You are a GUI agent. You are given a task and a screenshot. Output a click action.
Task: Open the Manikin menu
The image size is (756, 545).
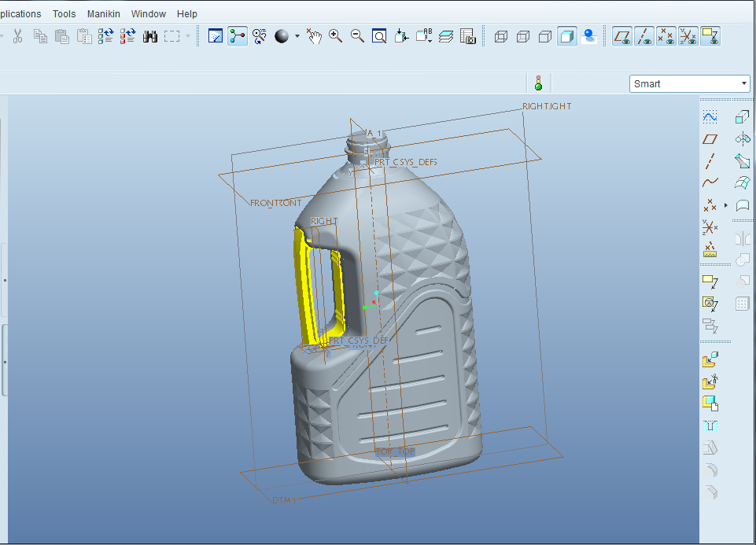(104, 13)
